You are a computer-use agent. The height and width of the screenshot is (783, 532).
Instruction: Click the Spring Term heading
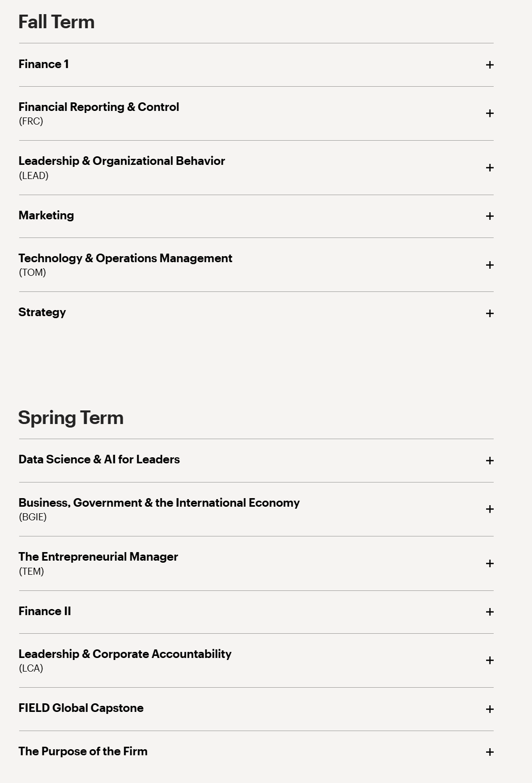tap(71, 418)
